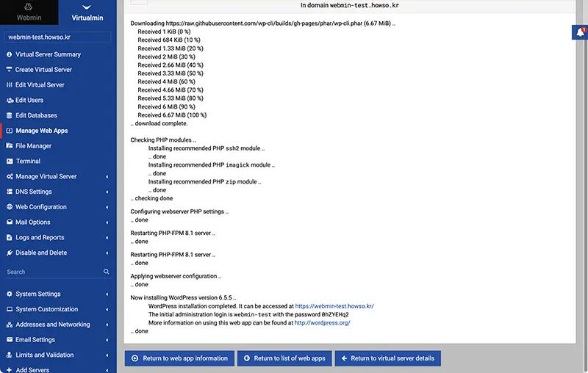Click the Add Servers plus icon

tap(10, 370)
